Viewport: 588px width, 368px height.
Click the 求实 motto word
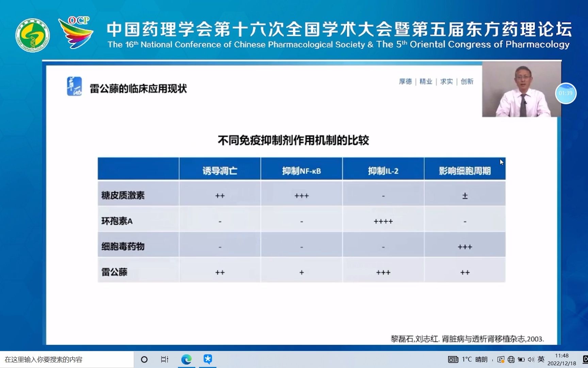pyautogui.click(x=446, y=81)
